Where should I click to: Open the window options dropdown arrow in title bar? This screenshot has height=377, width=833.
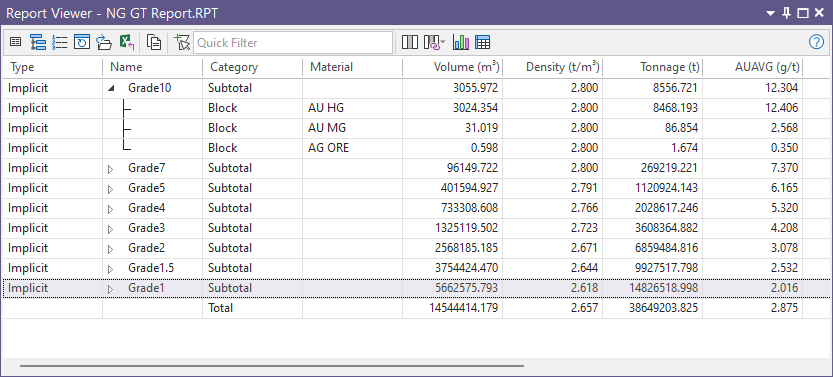pos(772,13)
